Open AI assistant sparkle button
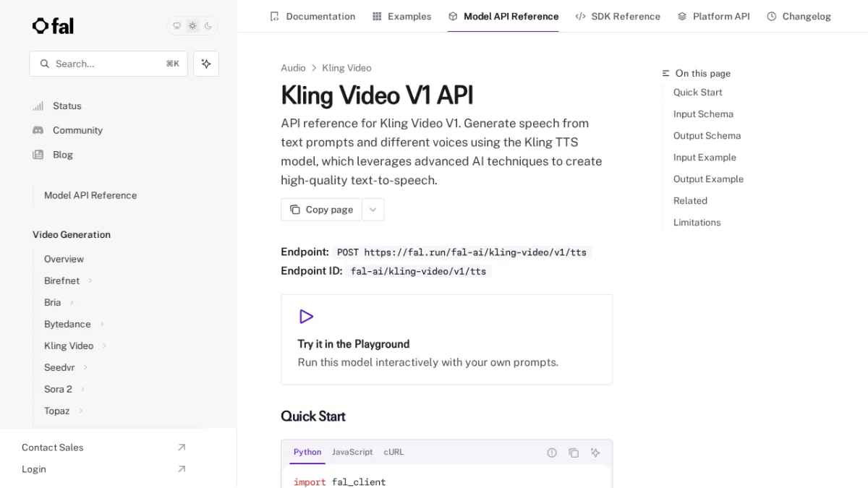Screen dimensions: 868x488 click(206, 64)
